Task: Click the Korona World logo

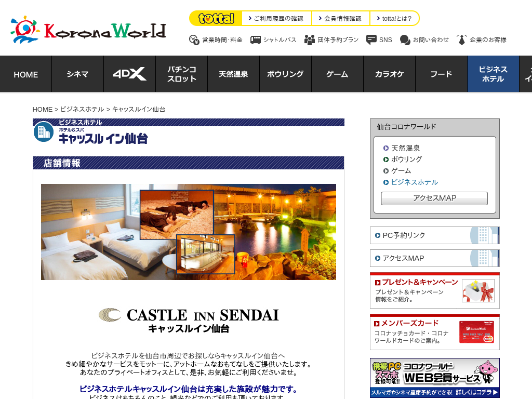Action: point(88,30)
